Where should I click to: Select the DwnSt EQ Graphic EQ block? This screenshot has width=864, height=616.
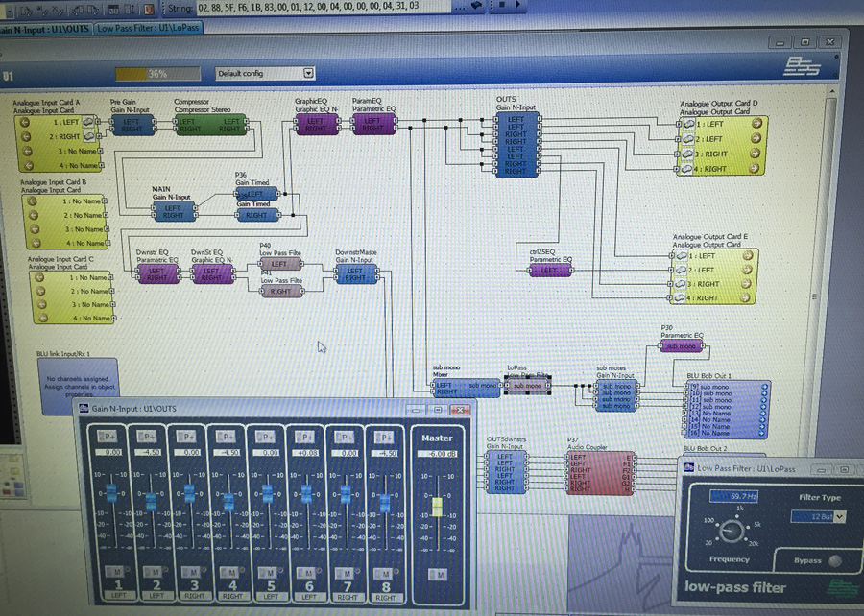212,273
